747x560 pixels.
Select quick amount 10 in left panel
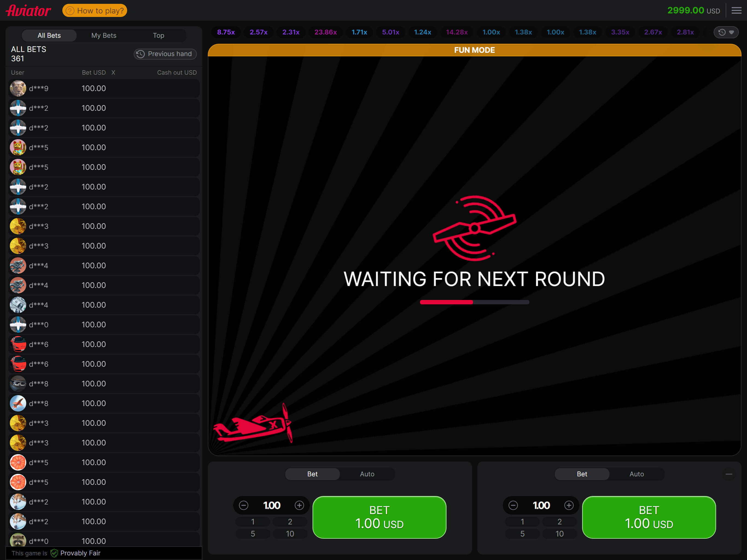(290, 534)
